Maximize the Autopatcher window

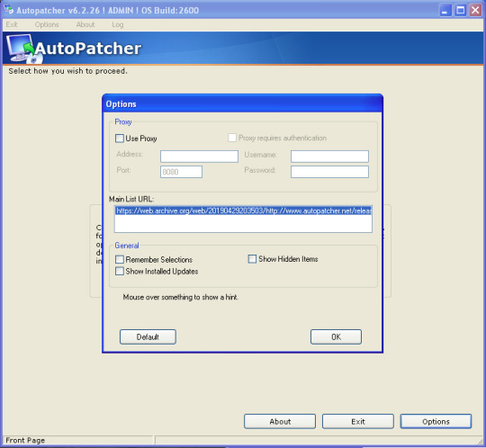click(x=461, y=10)
